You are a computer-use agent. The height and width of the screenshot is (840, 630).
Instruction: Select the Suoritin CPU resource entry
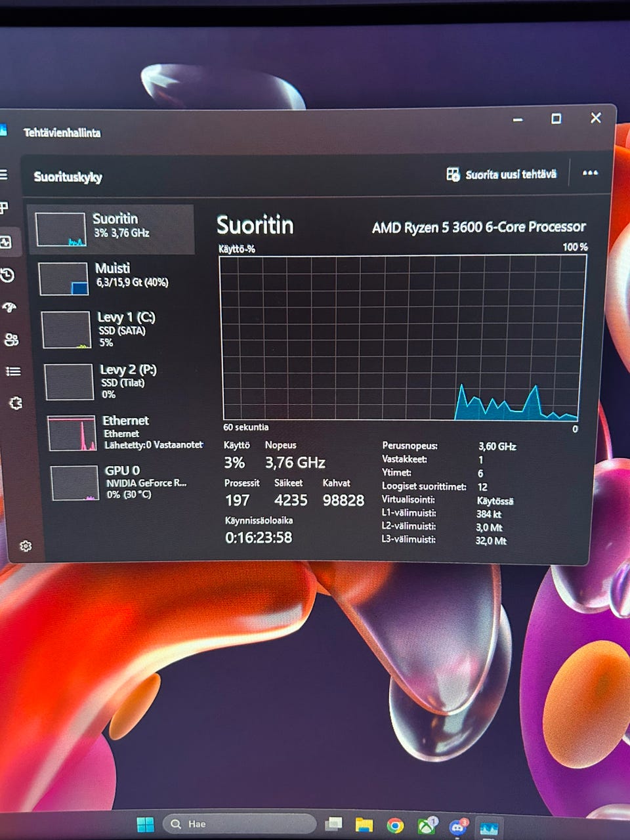(111, 229)
